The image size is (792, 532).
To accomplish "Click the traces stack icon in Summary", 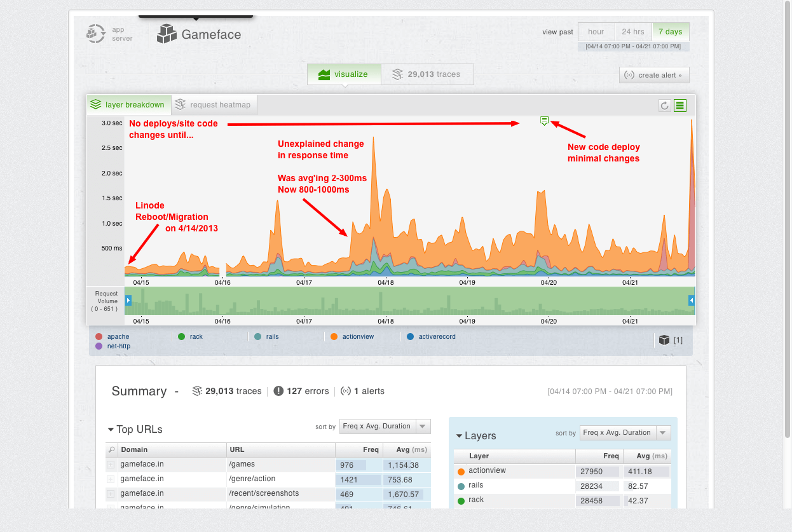I will click(x=198, y=391).
